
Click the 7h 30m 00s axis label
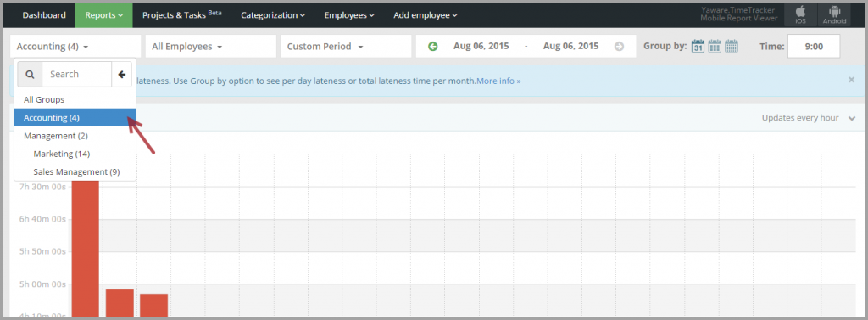(x=42, y=187)
